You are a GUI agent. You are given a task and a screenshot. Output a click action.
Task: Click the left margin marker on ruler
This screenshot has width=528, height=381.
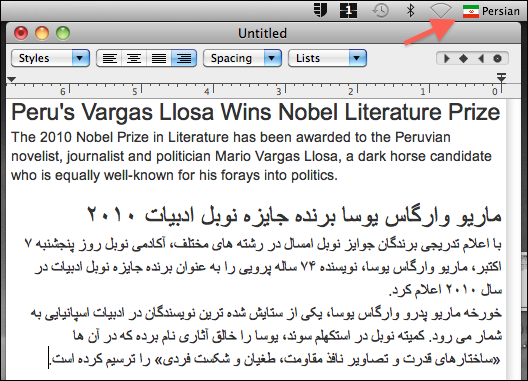tap(11, 80)
